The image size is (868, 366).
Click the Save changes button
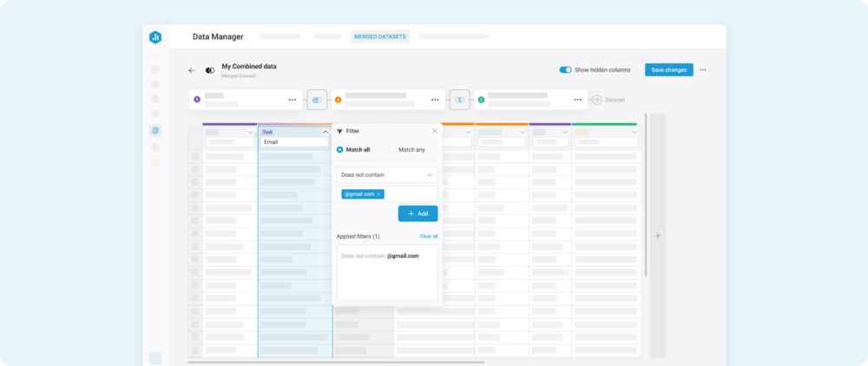coord(668,69)
